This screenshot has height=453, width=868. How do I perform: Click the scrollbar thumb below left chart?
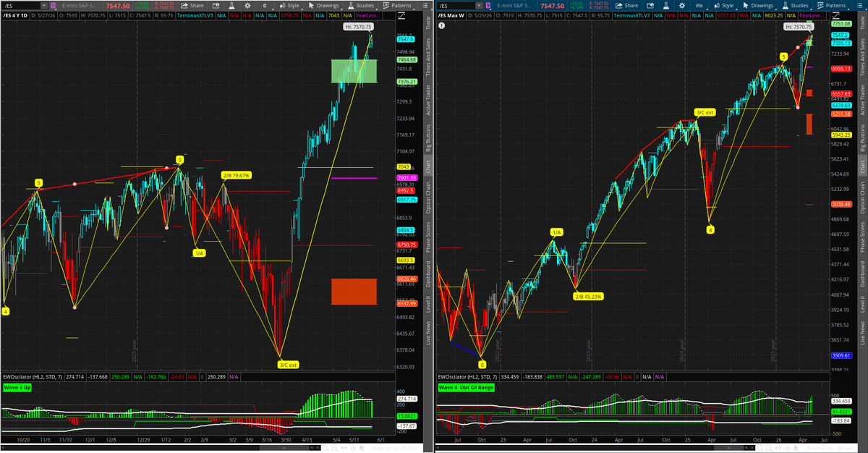click(284, 447)
